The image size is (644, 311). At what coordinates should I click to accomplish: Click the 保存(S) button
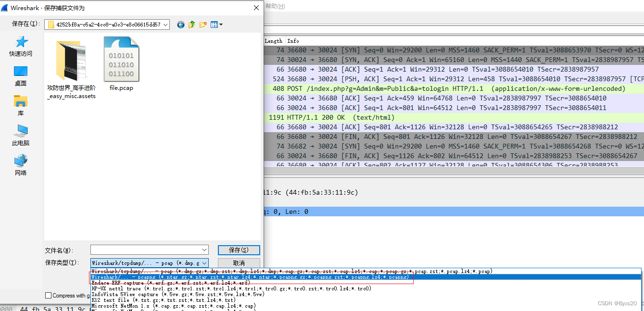[239, 250]
